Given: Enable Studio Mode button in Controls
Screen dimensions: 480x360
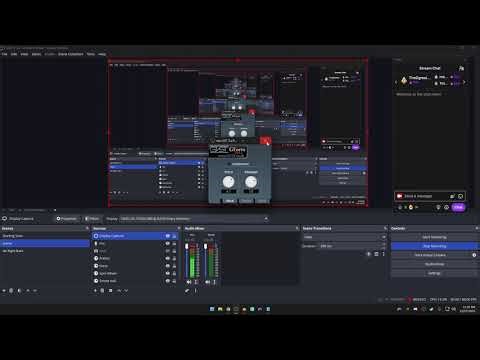Looking at the screenshot, I should pyautogui.click(x=434, y=264).
